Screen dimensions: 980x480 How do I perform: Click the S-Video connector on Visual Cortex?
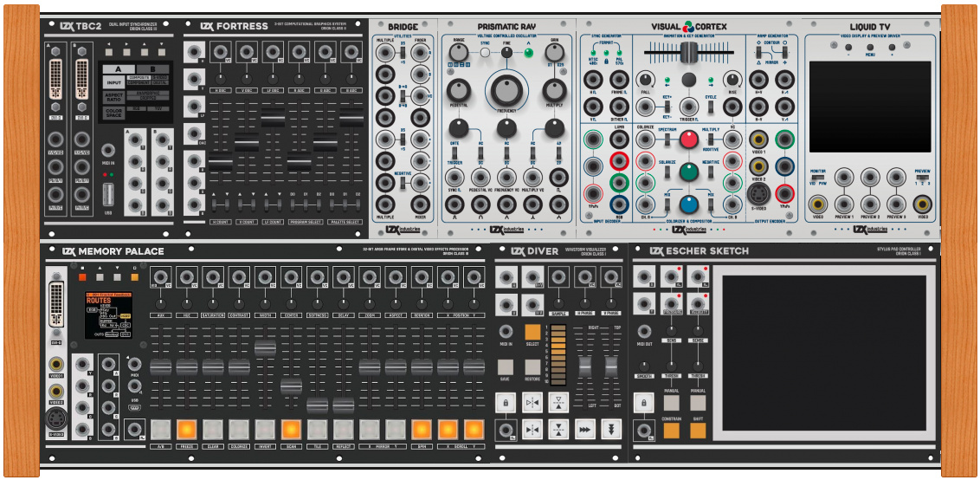[758, 193]
